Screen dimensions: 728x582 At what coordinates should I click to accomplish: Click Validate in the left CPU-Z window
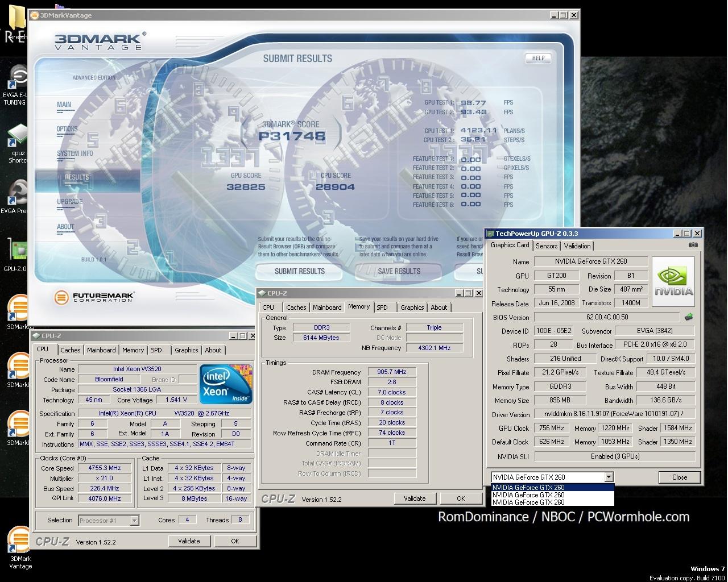pos(189,541)
